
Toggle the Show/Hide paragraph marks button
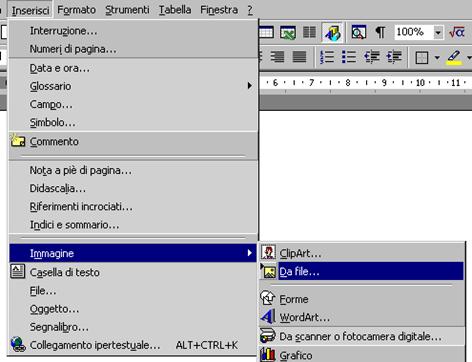click(x=381, y=32)
